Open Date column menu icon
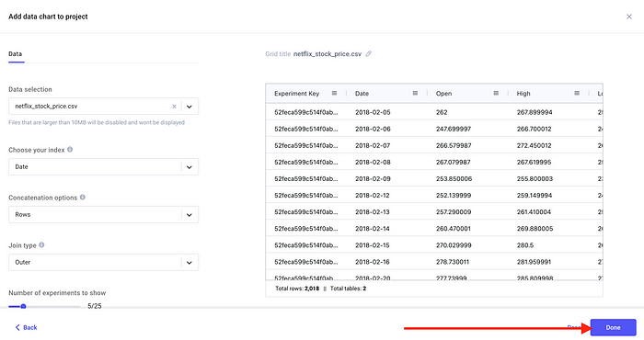Screen dimensions: 644x340 [415, 93]
